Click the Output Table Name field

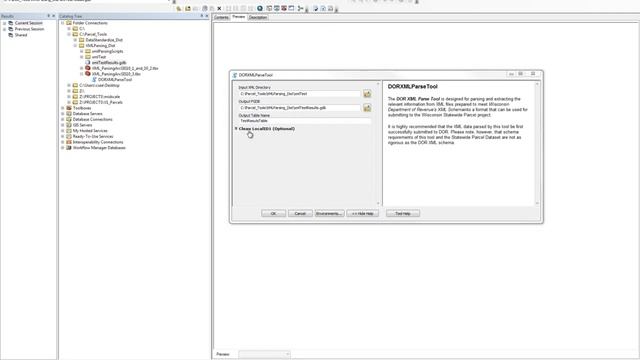(304, 121)
